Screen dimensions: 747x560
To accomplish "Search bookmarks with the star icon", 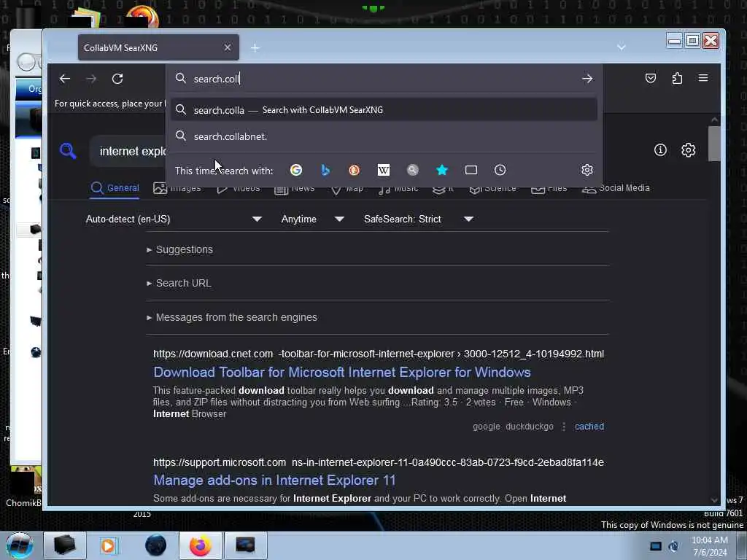I will tap(442, 170).
